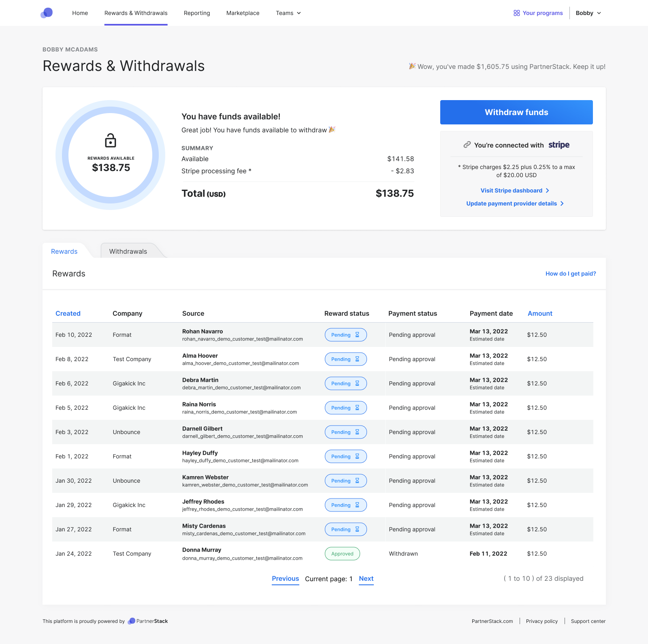648x644 pixels.
Task: Click the Reward status column header
Action: (347, 313)
